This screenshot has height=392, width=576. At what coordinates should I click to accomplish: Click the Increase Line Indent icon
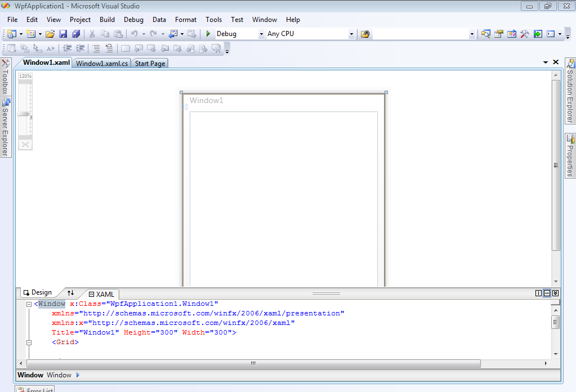click(80, 48)
